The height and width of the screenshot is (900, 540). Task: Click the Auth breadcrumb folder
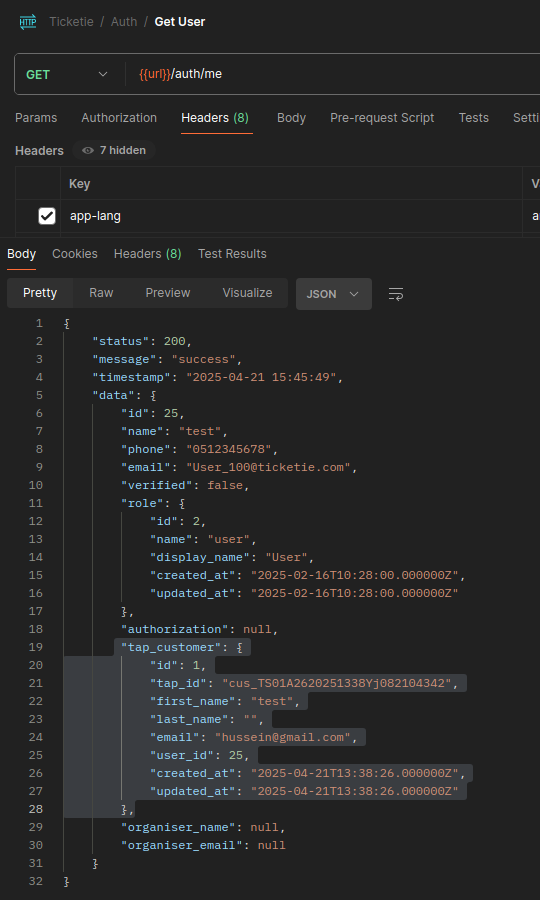click(x=124, y=22)
